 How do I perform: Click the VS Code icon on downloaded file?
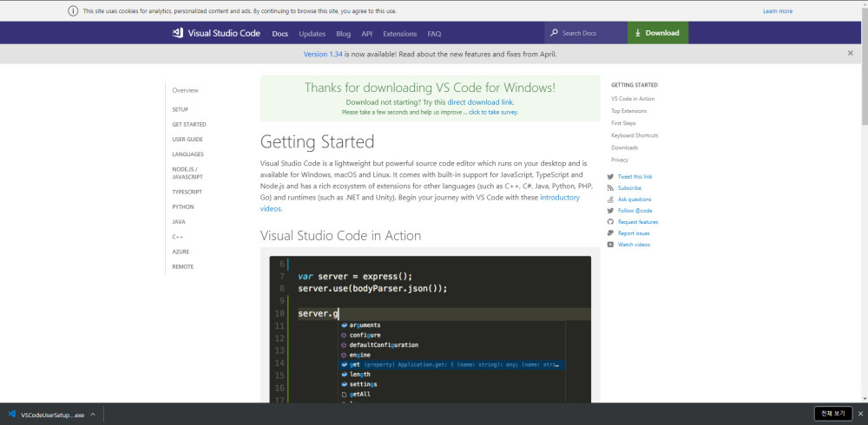[11, 414]
